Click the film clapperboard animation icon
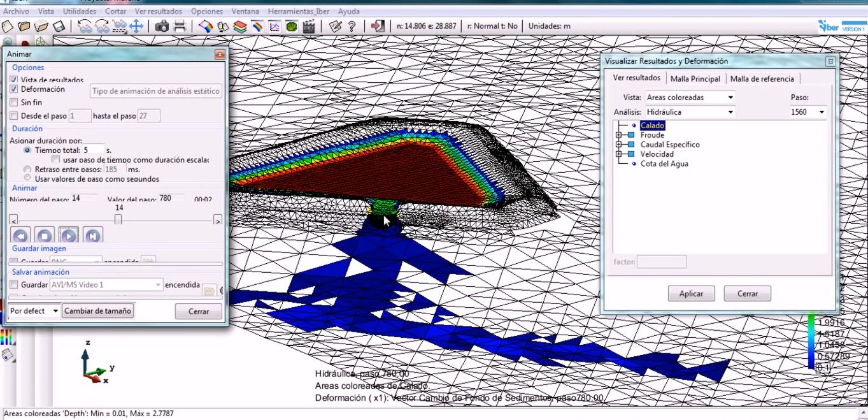The height and width of the screenshot is (420, 868). [x=309, y=26]
